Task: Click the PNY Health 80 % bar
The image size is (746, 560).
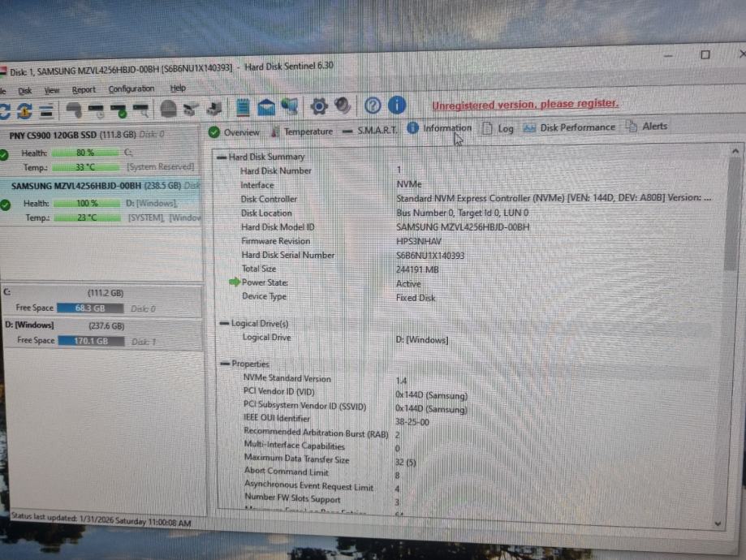Action: (x=84, y=153)
